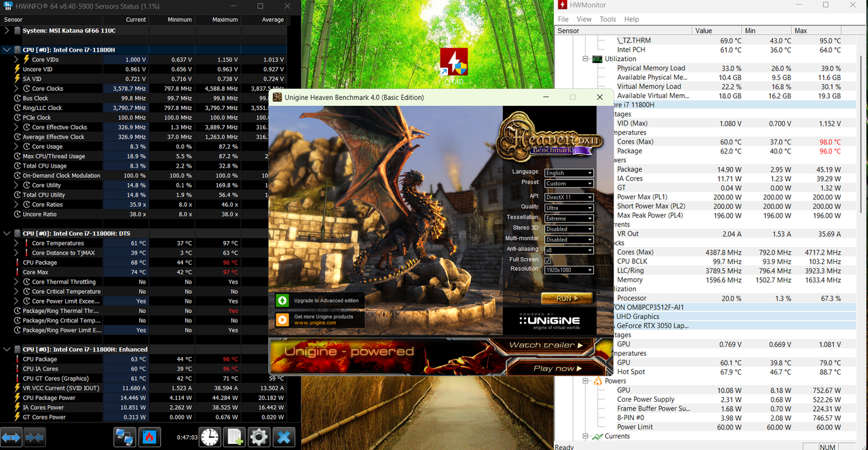Click the clock icon beside Bus Clock

click(x=18, y=98)
